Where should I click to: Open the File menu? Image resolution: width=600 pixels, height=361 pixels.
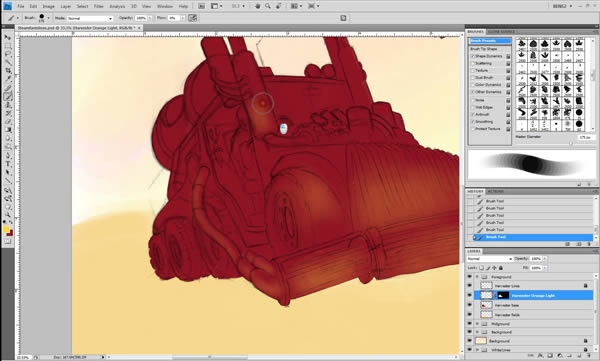(20, 6)
